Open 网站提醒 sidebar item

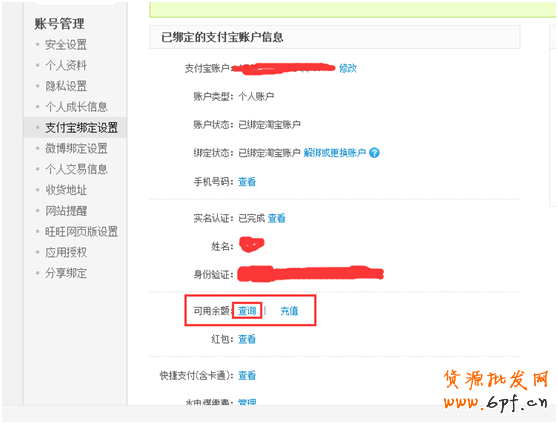pos(66,211)
